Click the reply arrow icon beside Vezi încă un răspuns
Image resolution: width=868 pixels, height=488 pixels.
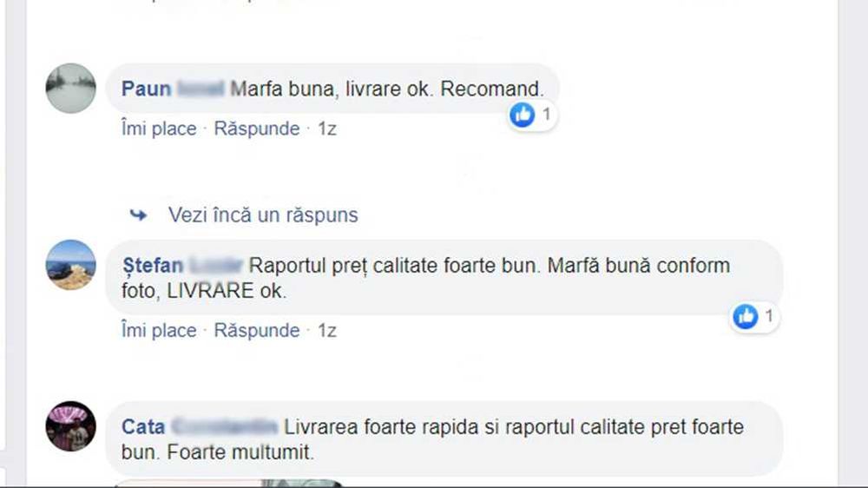point(138,215)
